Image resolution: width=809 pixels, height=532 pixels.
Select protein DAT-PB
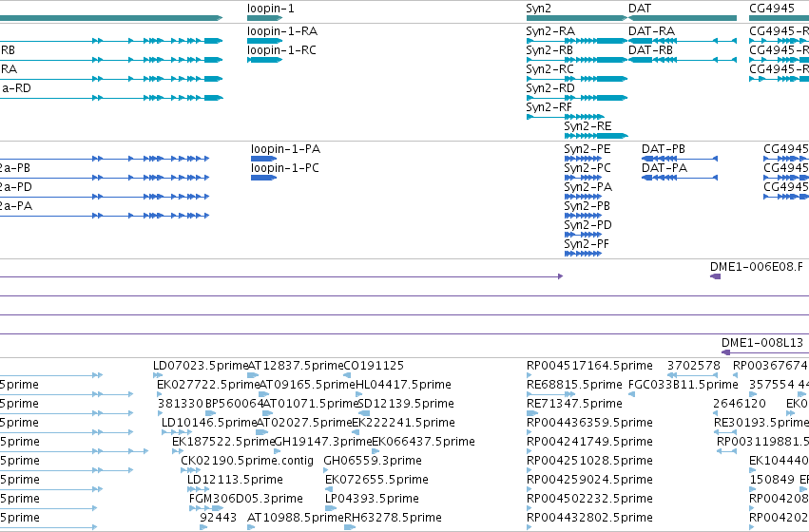(680, 159)
